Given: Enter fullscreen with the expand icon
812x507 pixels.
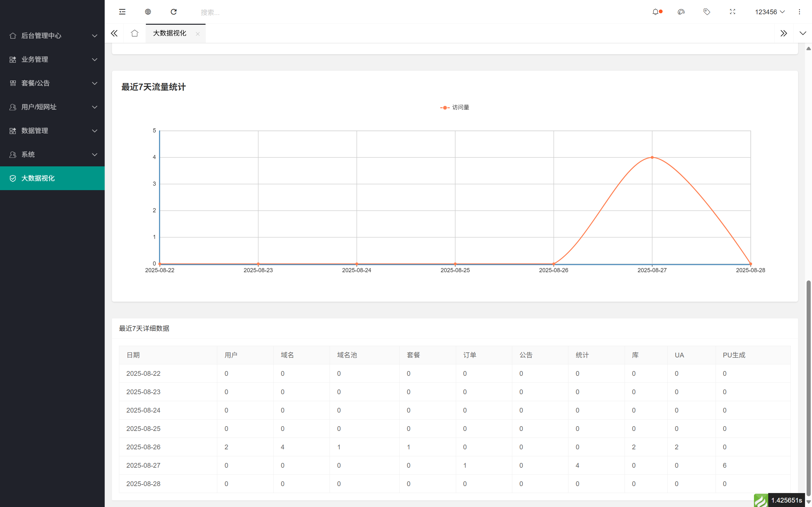Looking at the screenshot, I should pos(732,12).
